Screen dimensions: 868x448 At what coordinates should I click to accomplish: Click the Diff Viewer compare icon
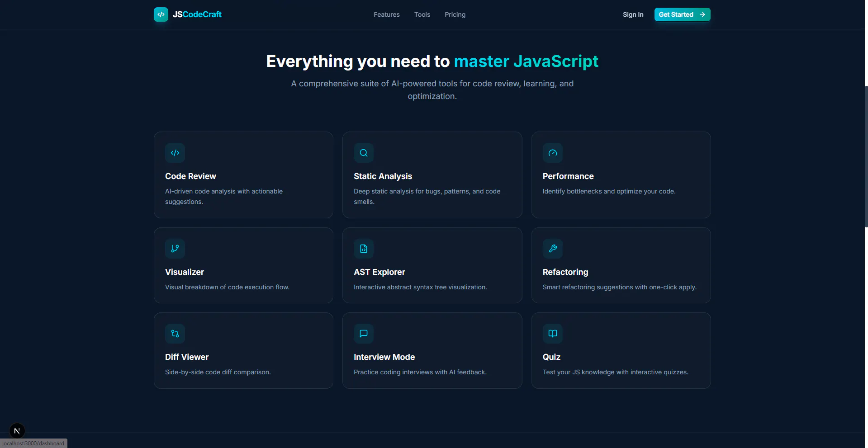pyautogui.click(x=175, y=334)
